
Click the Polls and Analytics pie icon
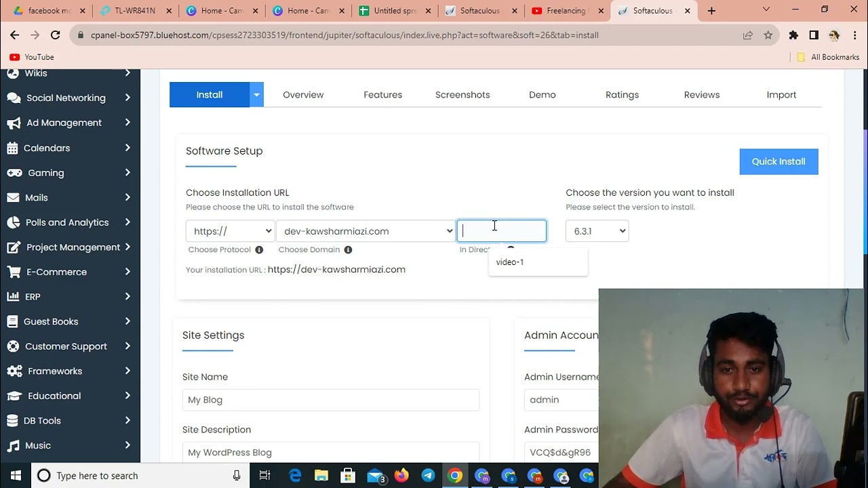click(13, 222)
